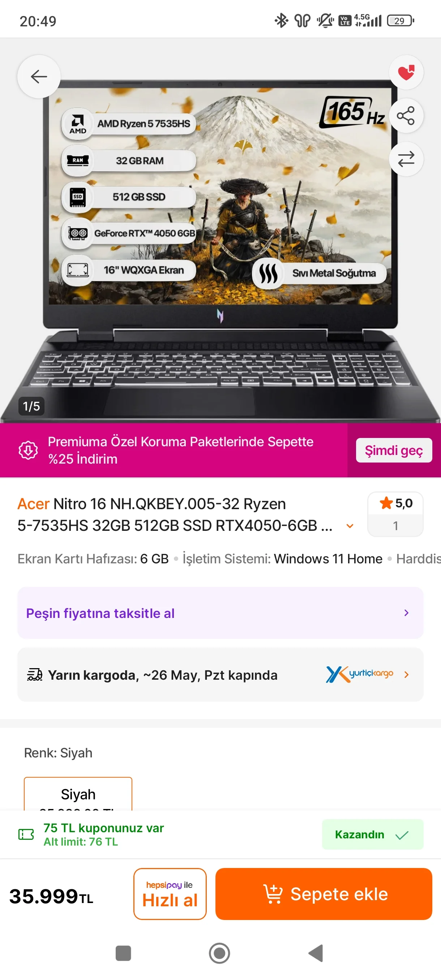This screenshot has width=441, height=980.
Task: Click hepsipay Hızlı al button
Action: point(170,894)
